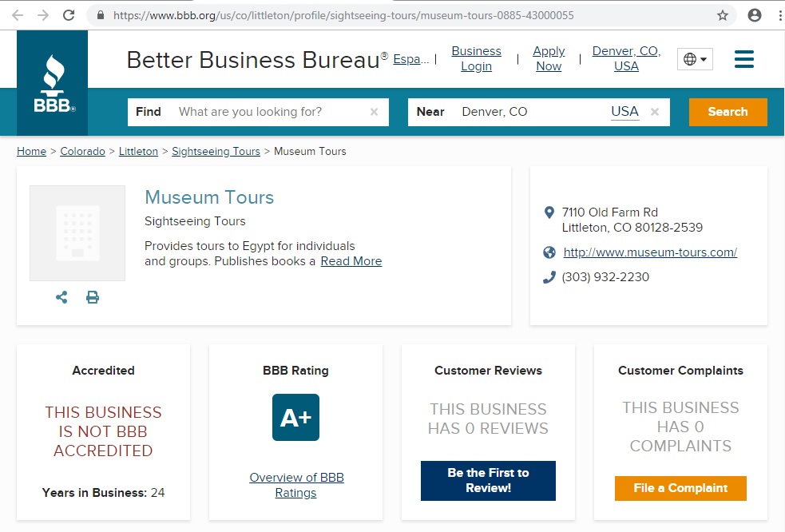785x532 pixels.
Task: Clear the Find field with X
Action: [x=374, y=112]
